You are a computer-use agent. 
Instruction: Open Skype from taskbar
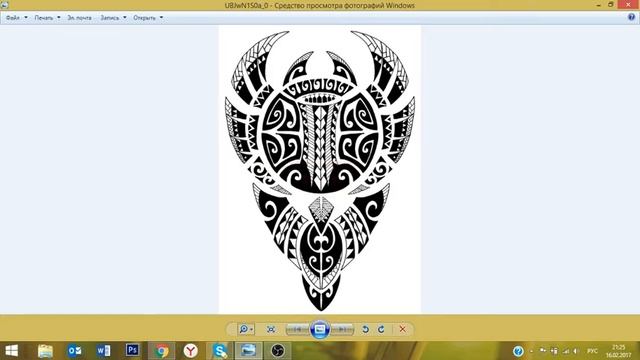point(220,351)
